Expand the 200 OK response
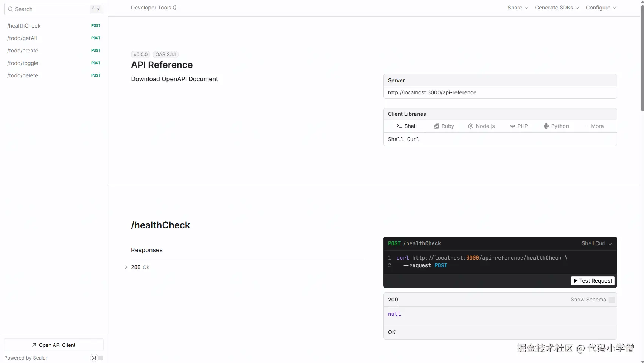 (x=126, y=267)
